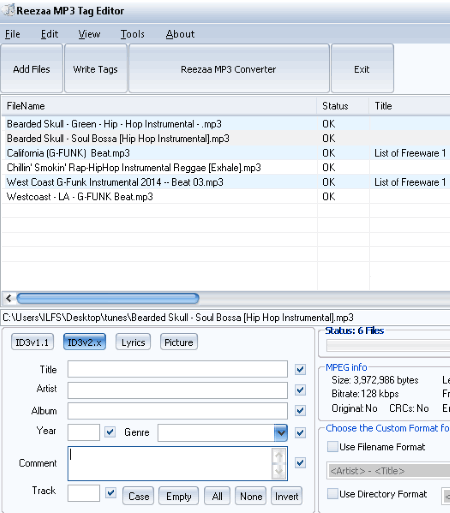
Task: Toggle the Comment field checkbox
Action: pos(300,463)
